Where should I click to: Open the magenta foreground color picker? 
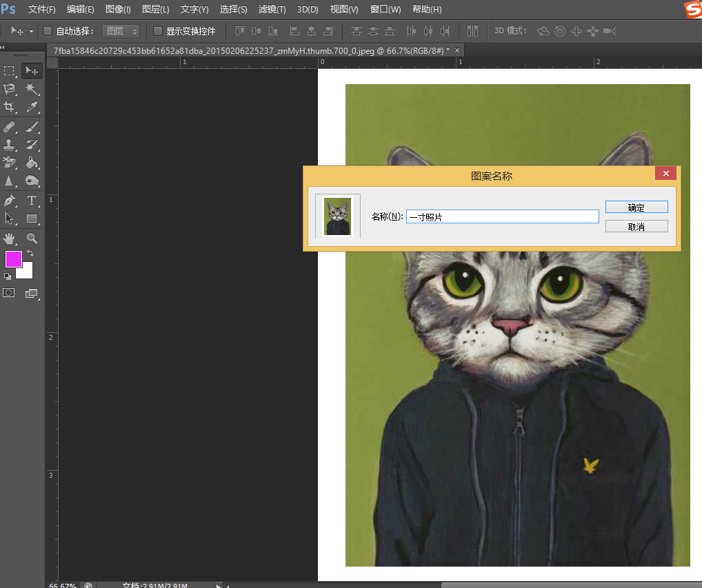(x=13, y=258)
